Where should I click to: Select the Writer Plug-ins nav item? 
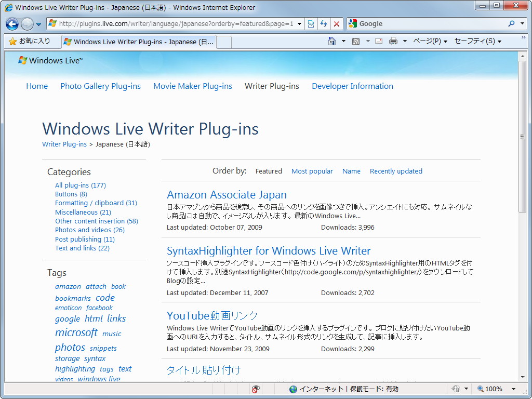272,86
